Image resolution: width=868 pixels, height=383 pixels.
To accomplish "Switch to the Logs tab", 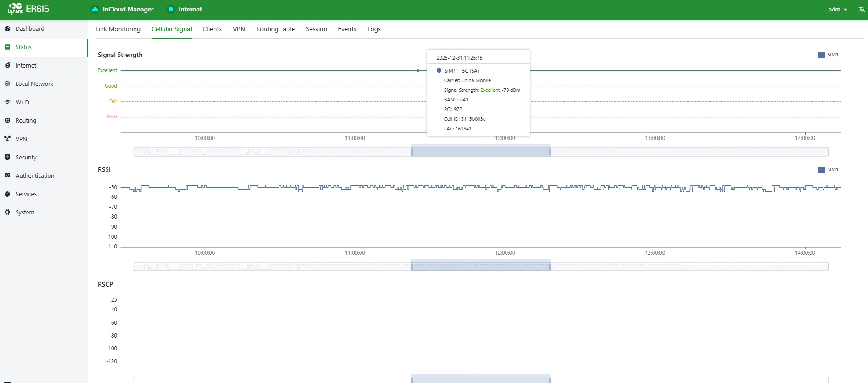I will [x=374, y=29].
